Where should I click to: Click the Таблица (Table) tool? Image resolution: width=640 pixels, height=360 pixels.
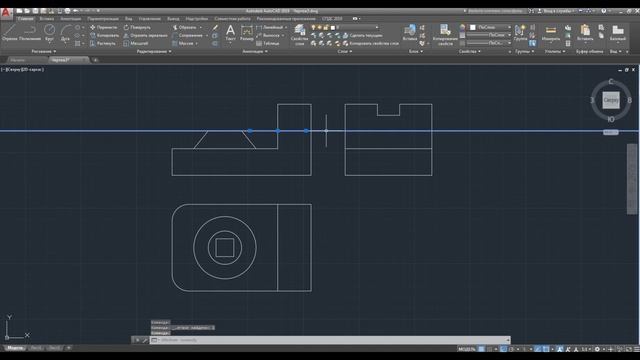[268, 43]
